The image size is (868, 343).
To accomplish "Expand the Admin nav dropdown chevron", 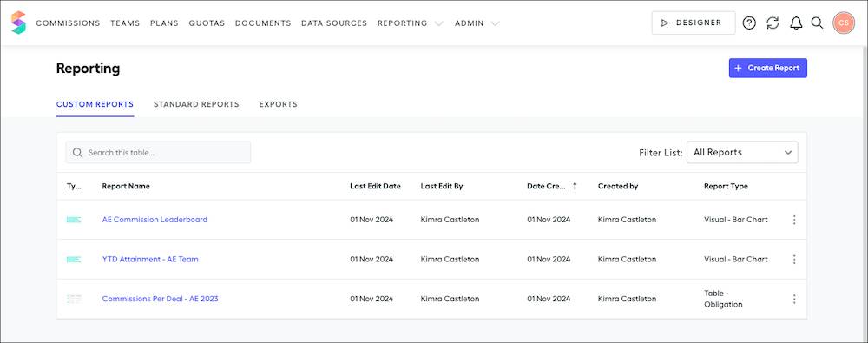I will pyautogui.click(x=496, y=23).
